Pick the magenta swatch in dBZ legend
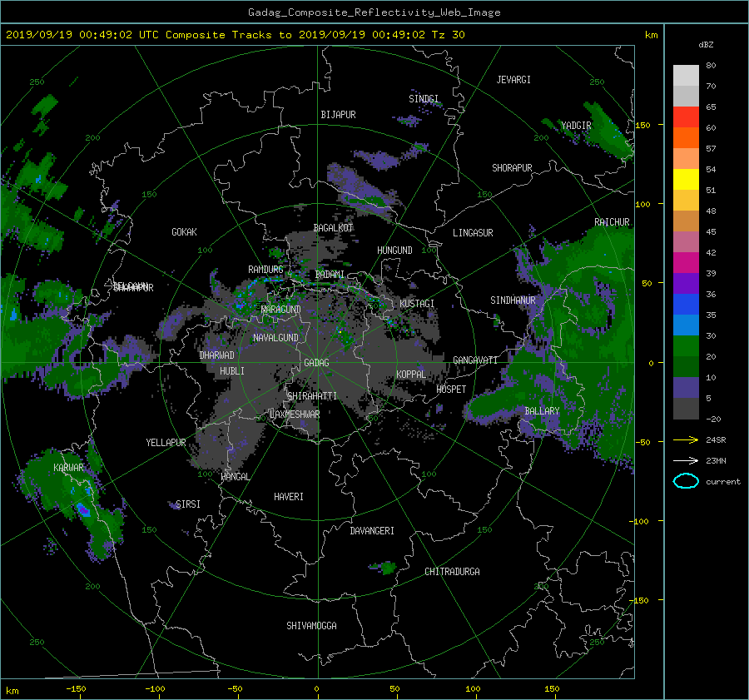The image size is (749, 700). click(686, 262)
